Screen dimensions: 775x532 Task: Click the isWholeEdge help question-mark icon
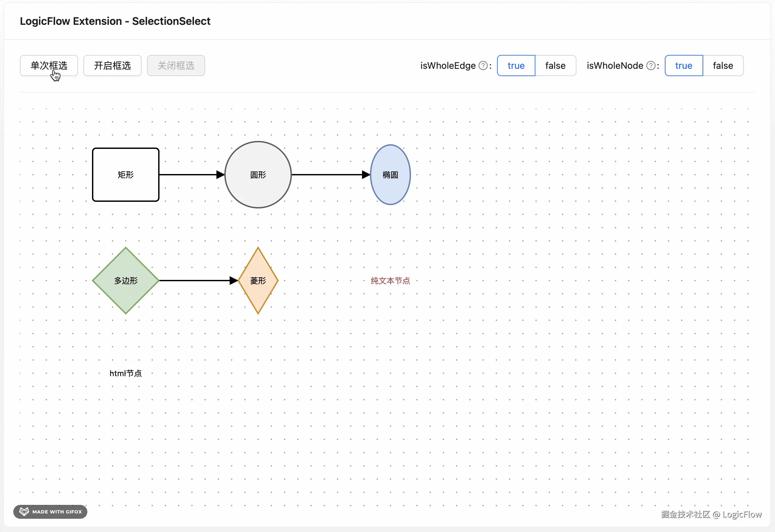(483, 66)
